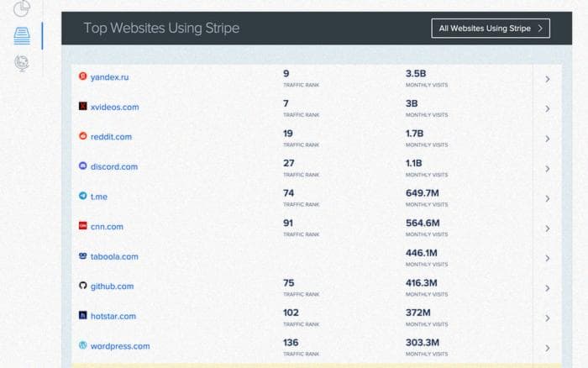The image size is (588, 368).
Task: Click traffic rank 91 for cnn.com
Action: point(288,223)
